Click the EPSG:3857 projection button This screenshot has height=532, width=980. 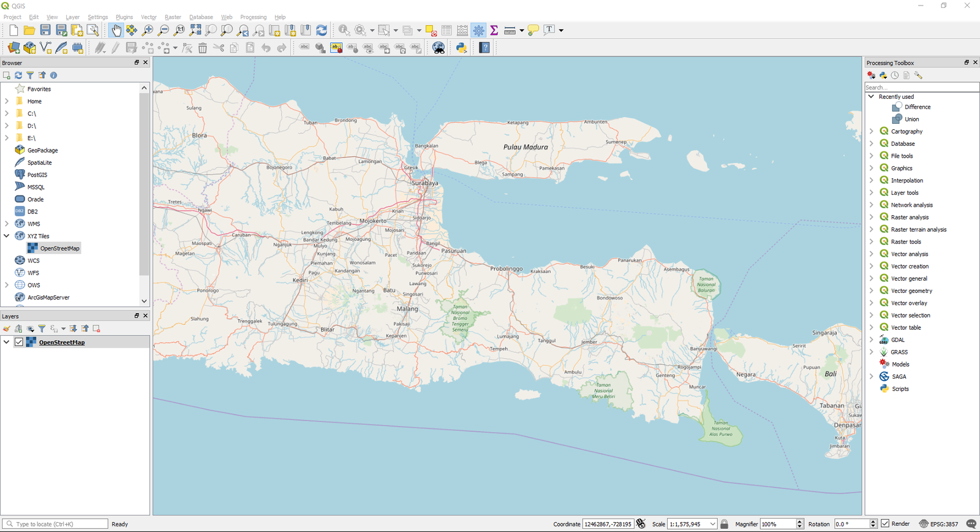938,524
